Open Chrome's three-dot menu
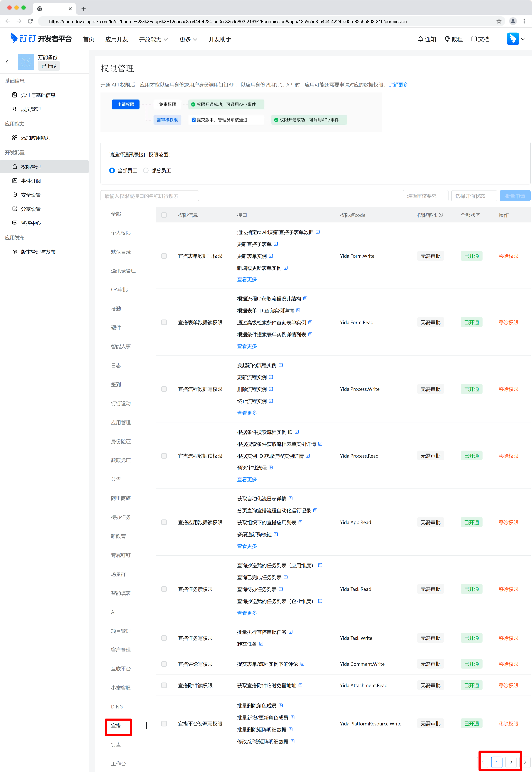532x772 pixels. click(x=524, y=21)
